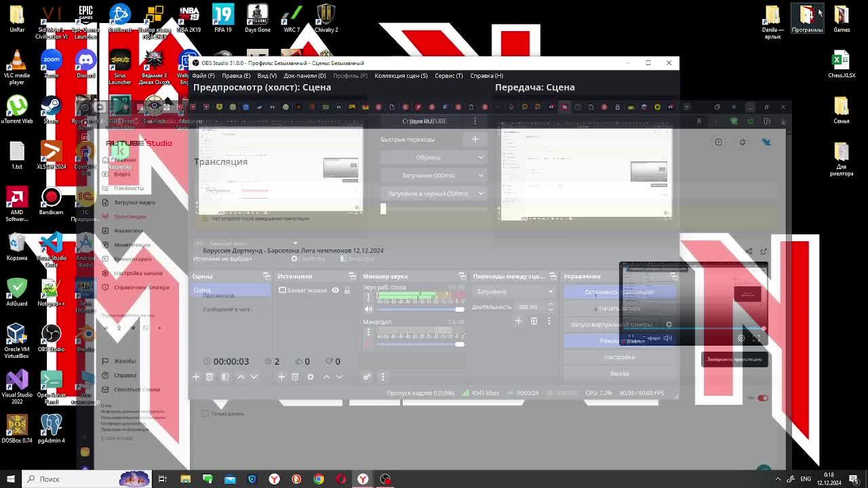Toggle visibility eye for Захват экрана source
Viewport: 868px width, 488px height.
[335, 290]
